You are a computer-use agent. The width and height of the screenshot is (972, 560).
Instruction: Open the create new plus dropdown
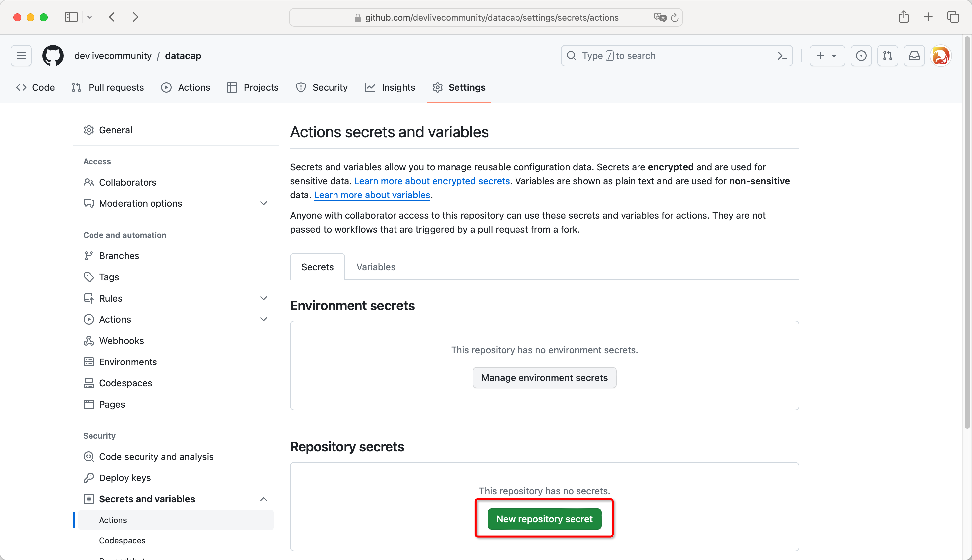pyautogui.click(x=827, y=56)
